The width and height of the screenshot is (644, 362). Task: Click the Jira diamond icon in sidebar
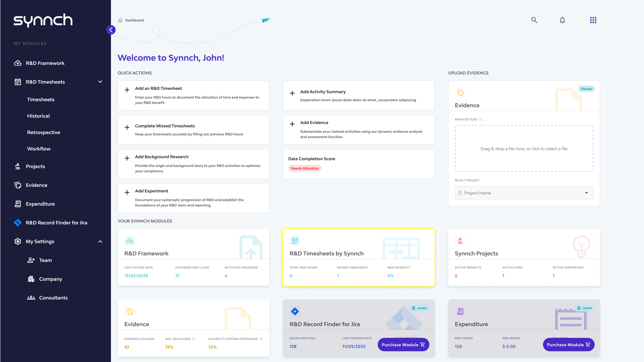pos(17,223)
